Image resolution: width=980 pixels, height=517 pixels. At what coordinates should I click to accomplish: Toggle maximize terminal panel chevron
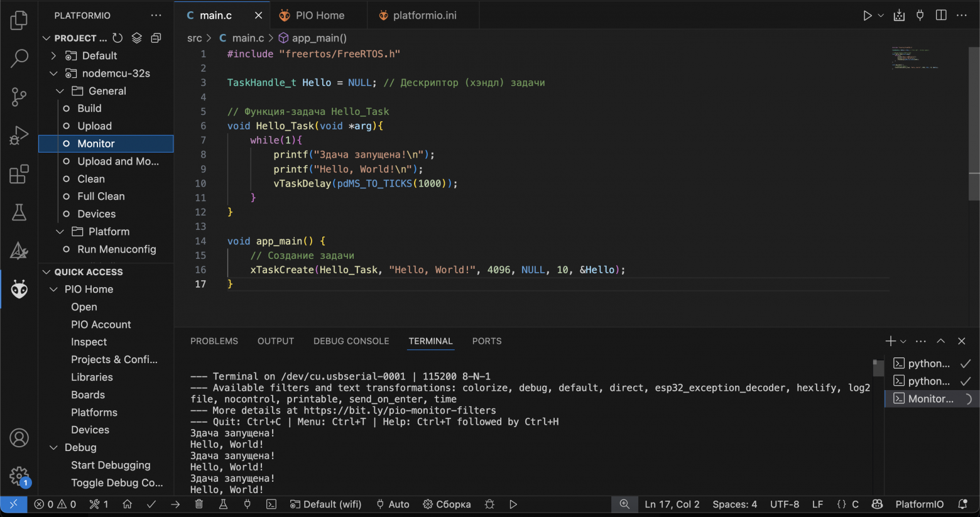pyautogui.click(x=940, y=341)
